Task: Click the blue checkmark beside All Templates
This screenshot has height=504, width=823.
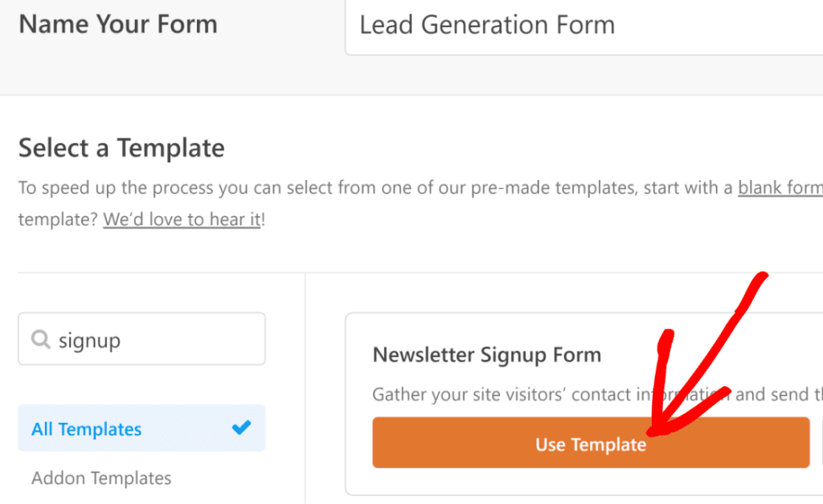Action: 241,428
